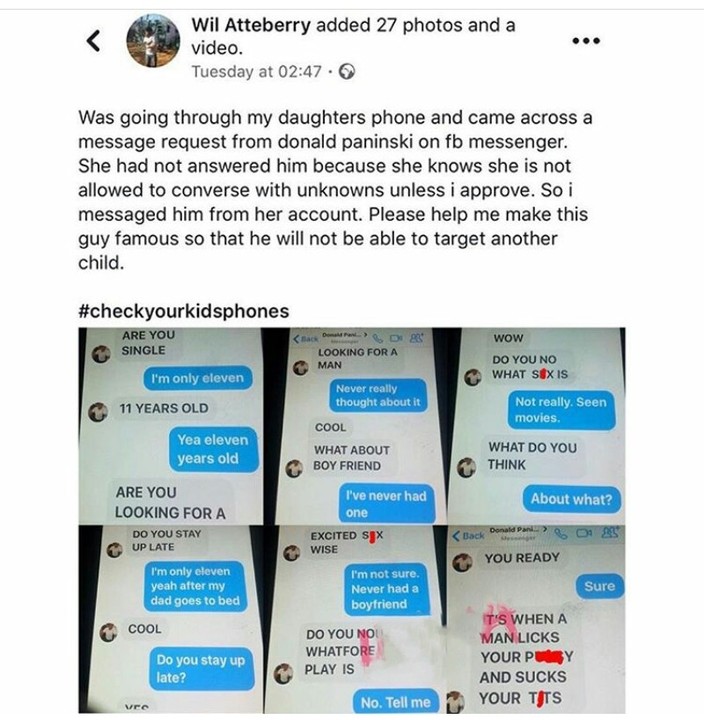Click the phone call icon in bottom-right photo
The height and width of the screenshot is (720, 704).
click(561, 534)
